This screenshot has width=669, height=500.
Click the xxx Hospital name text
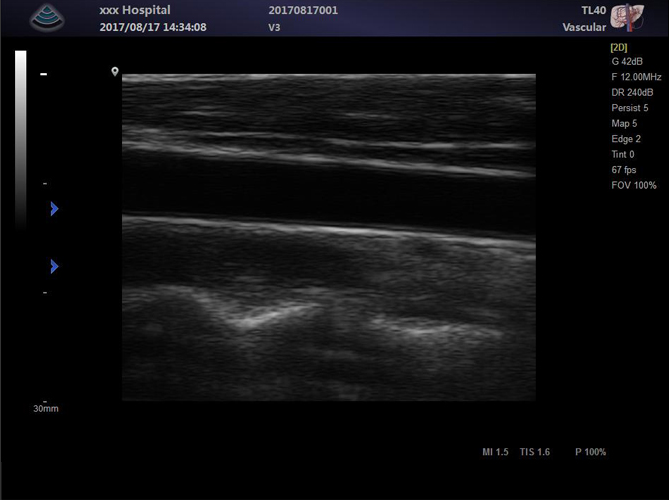[x=135, y=10]
